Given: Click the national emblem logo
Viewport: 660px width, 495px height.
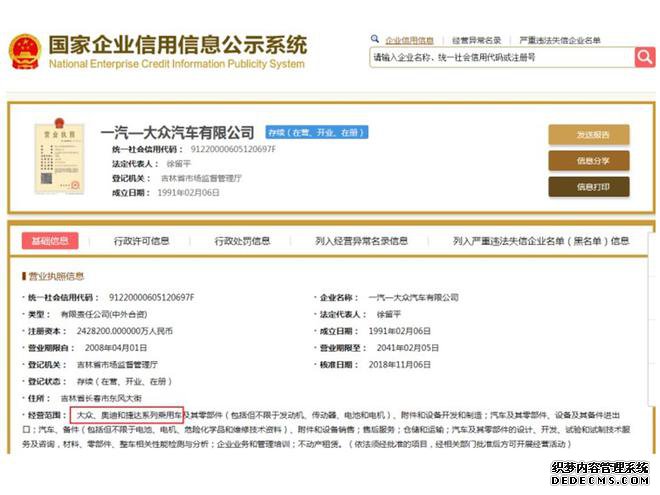Looking at the screenshot, I should 25,52.
